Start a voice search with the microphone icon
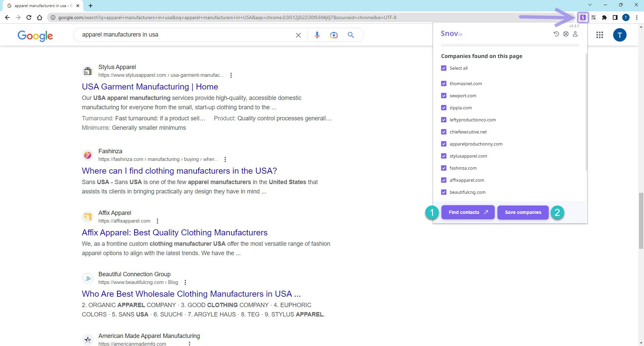 pyautogui.click(x=317, y=35)
